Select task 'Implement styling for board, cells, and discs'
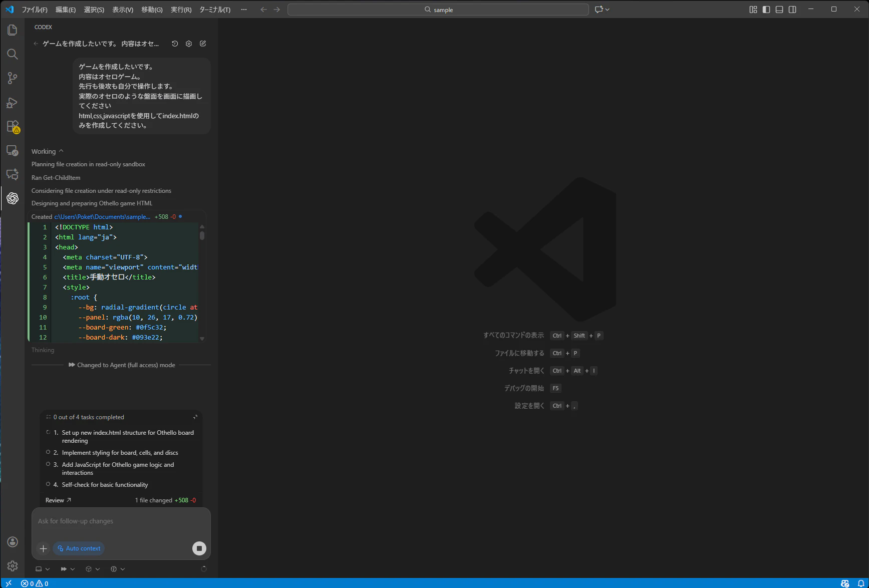 pos(120,453)
